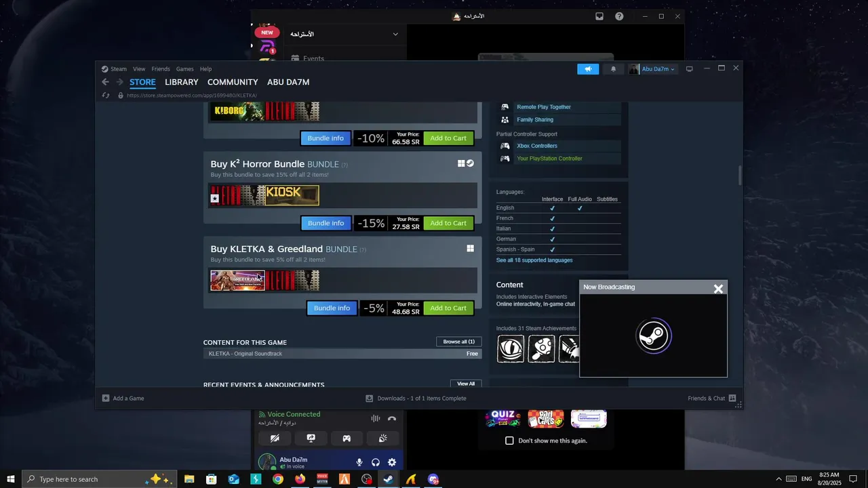Close the Now Broadcasting overlay
This screenshot has height=488, width=868.
[718, 289]
